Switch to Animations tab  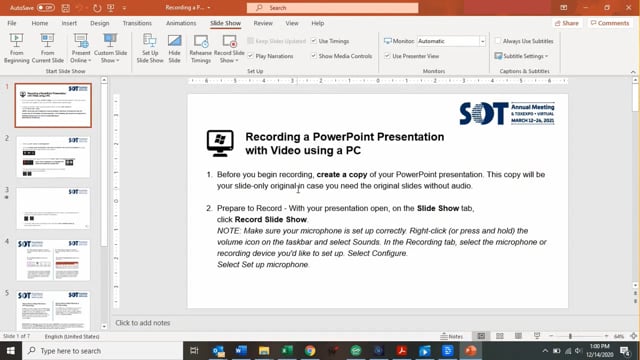click(181, 23)
